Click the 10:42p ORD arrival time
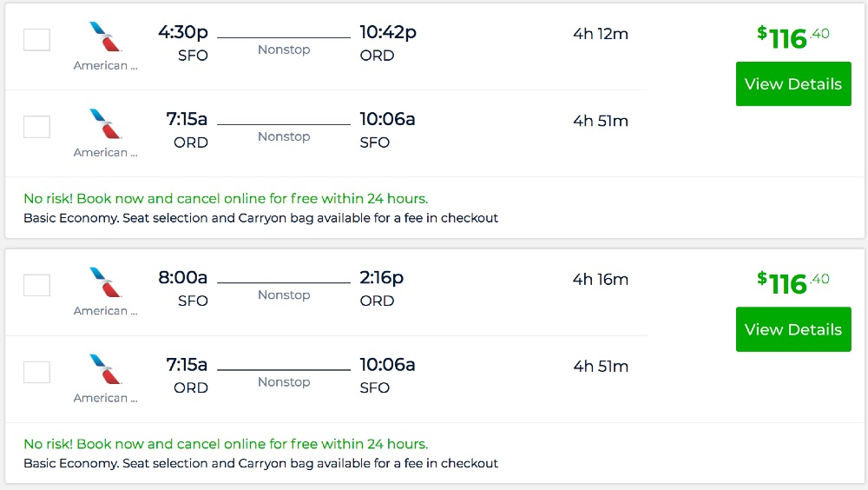Viewport: 868px width, 490px height. (x=388, y=33)
